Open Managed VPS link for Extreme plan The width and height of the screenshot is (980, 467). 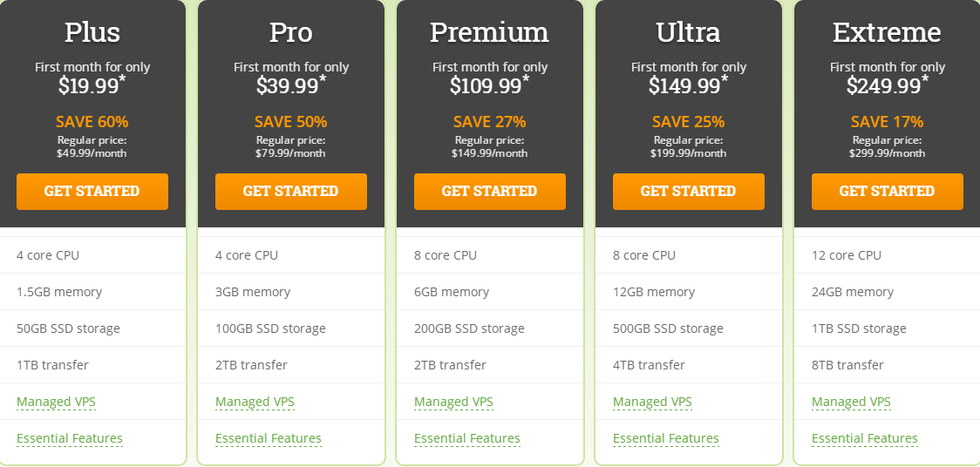[851, 402]
